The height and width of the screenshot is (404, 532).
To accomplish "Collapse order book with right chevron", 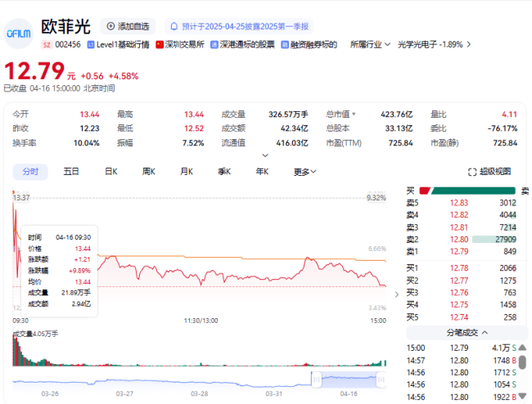I will click(397, 294).
